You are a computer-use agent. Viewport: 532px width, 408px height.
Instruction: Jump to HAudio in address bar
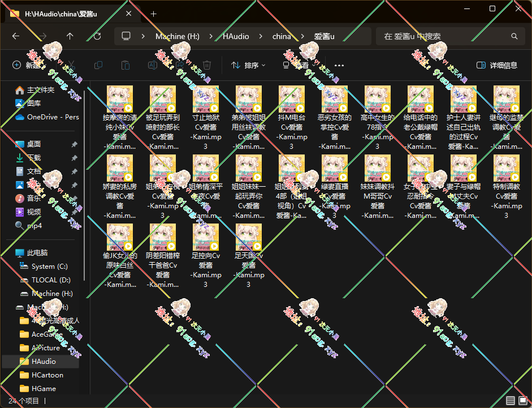(x=236, y=36)
